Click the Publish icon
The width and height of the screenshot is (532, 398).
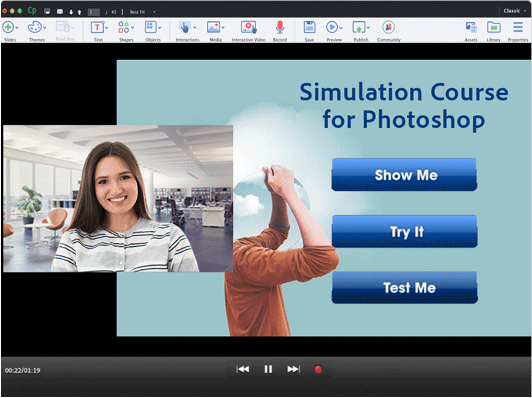coord(359,27)
